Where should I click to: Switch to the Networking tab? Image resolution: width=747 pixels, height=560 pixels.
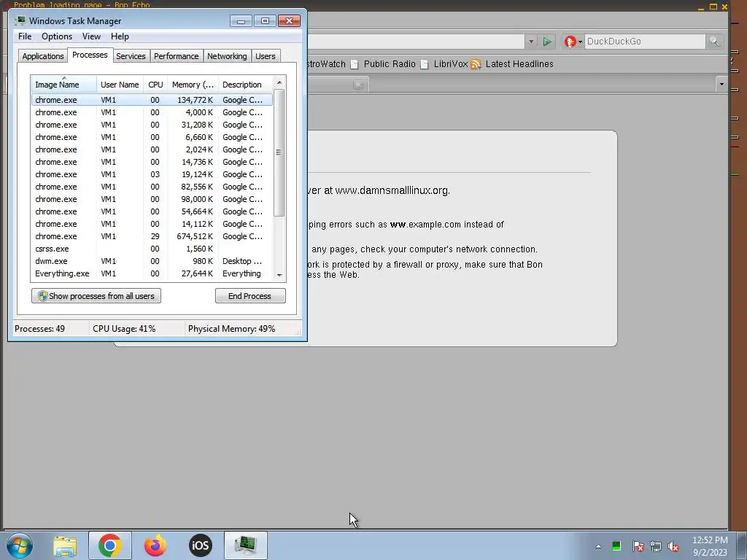click(227, 56)
